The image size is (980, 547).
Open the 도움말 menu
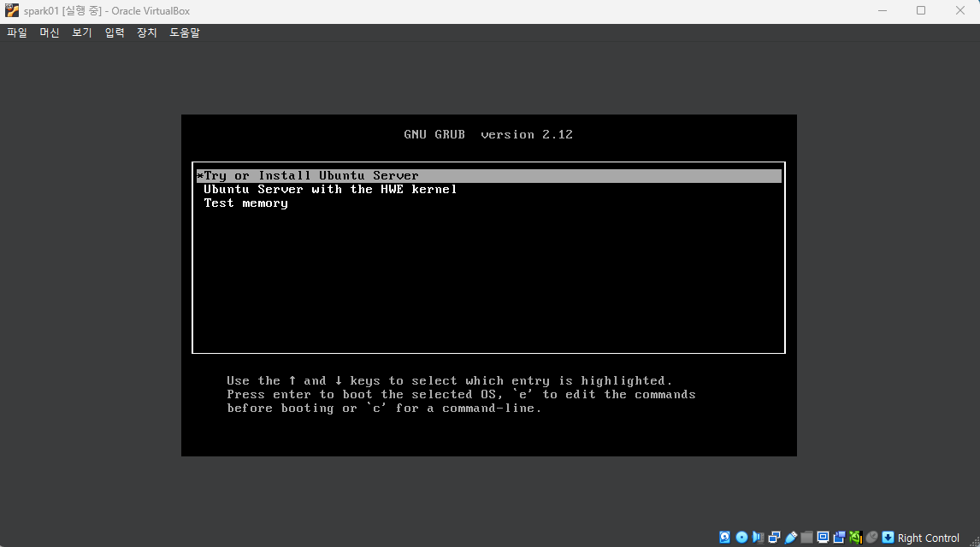click(185, 32)
